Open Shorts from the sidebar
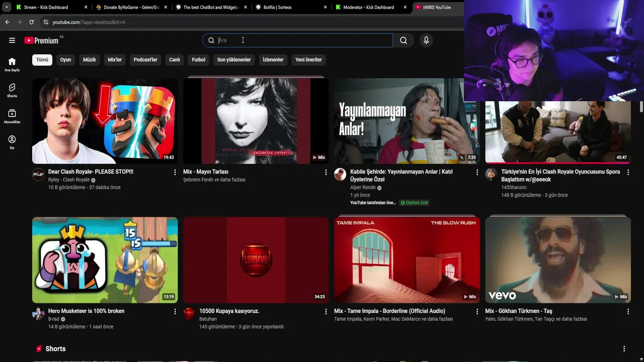644x362 pixels. [12, 90]
